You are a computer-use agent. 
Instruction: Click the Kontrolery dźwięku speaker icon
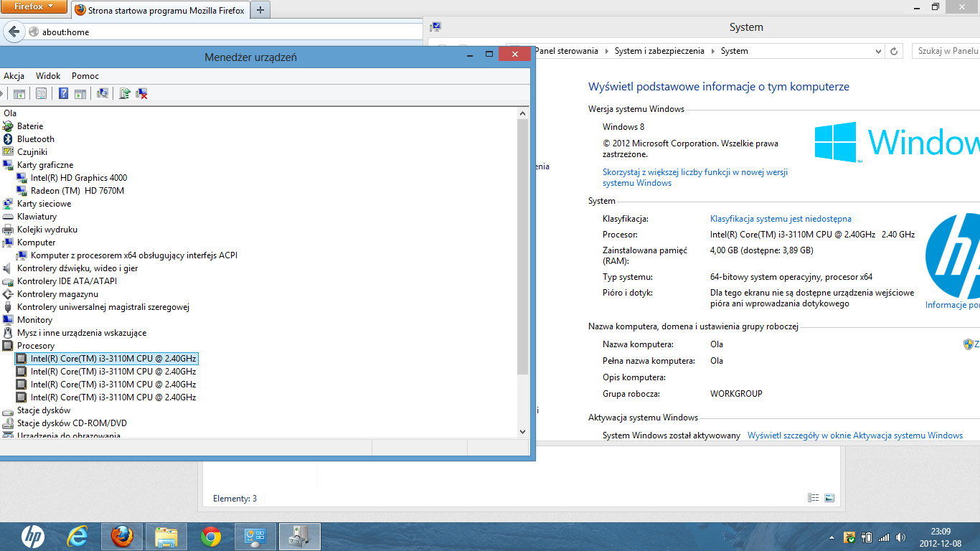tap(8, 268)
